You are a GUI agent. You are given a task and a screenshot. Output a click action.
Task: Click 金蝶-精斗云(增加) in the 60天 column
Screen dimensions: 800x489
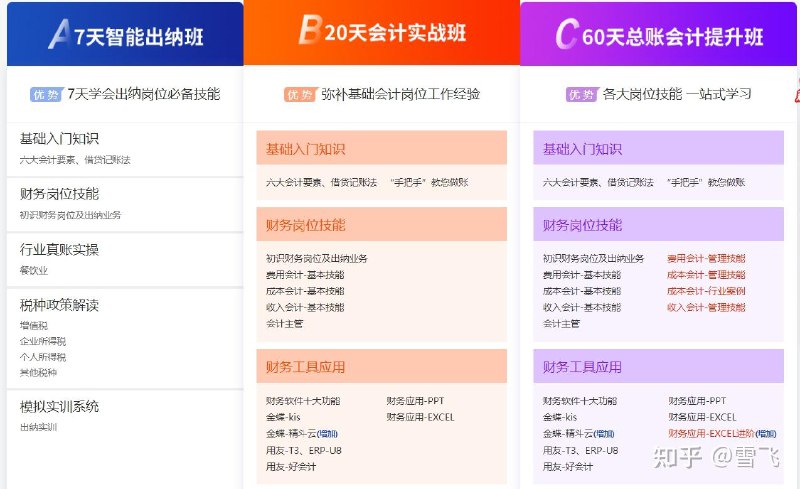pyautogui.click(x=579, y=433)
